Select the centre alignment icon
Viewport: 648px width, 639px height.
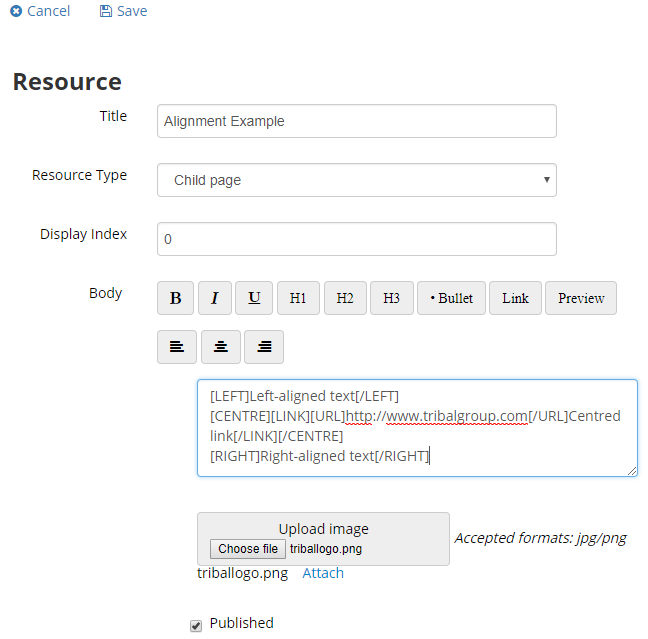(x=221, y=347)
